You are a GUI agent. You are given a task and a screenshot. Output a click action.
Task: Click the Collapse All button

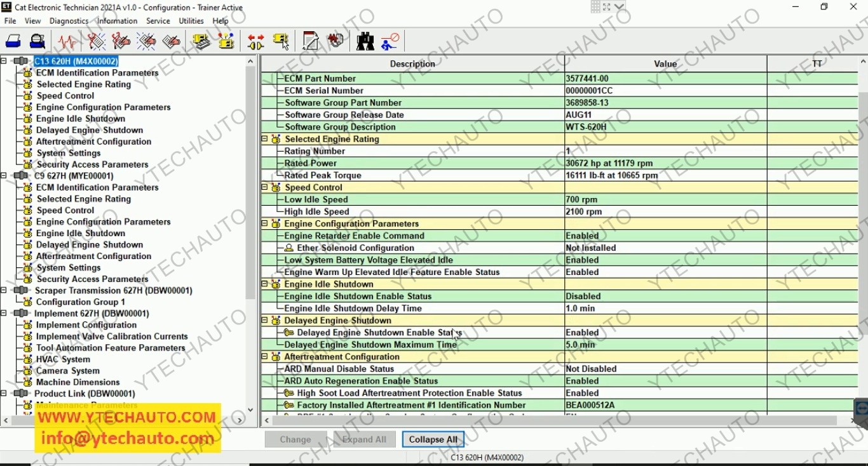pyautogui.click(x=433, y=439)
